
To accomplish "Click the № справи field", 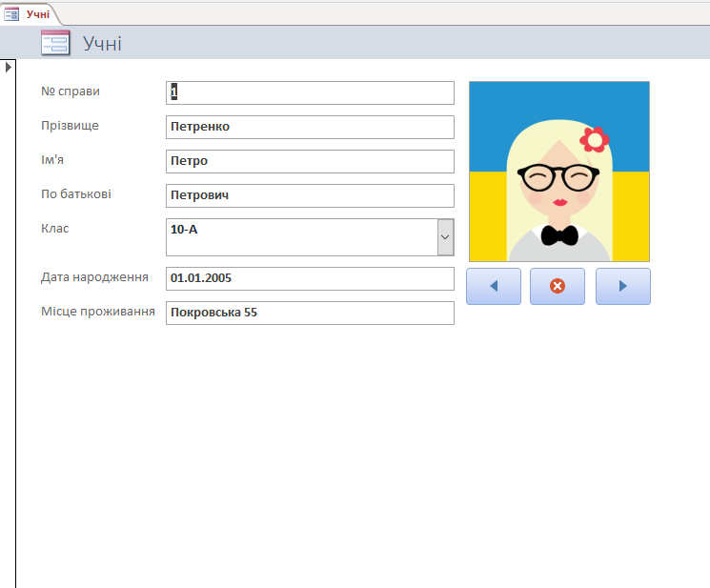I will 310,92.
